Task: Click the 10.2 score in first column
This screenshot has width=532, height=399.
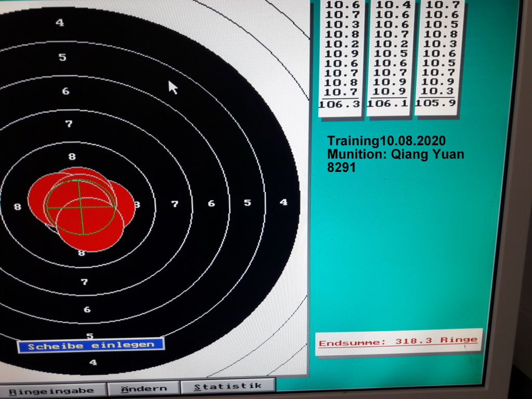Action: [x=342, y=44]
